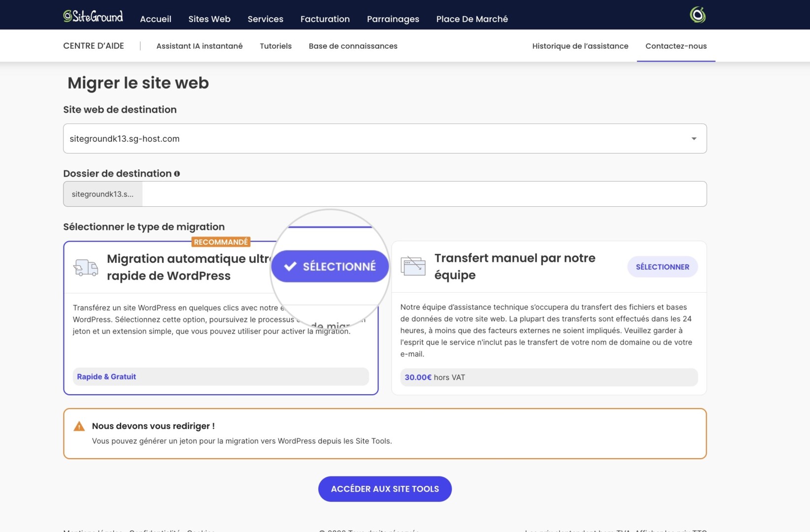Screen dimensions: 810x532
Task: Open Parrainages page
Action: pyautogui.click(x=393, y=19)
